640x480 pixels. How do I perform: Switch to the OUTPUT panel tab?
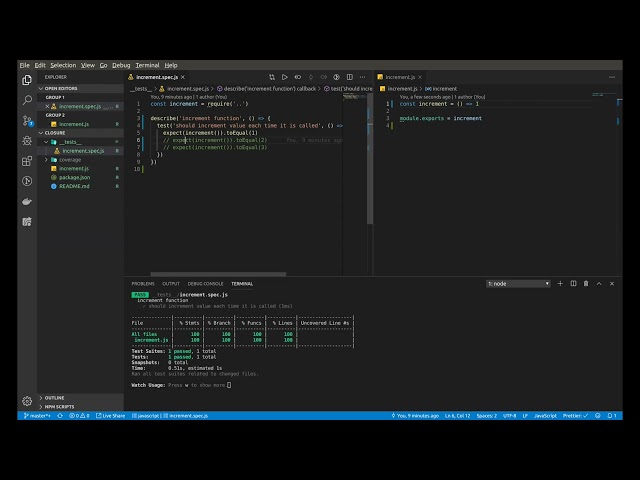[x=171, y=284]
